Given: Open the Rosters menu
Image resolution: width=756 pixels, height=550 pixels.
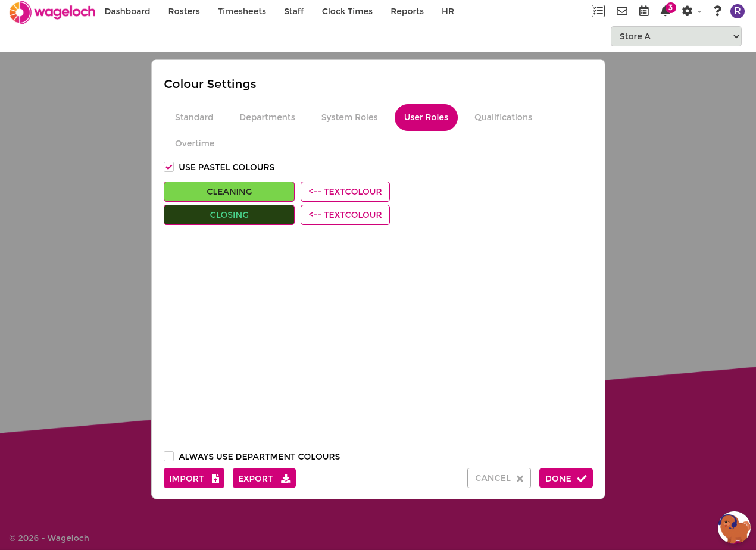Looking at the screenshot, I should point(184,11).
